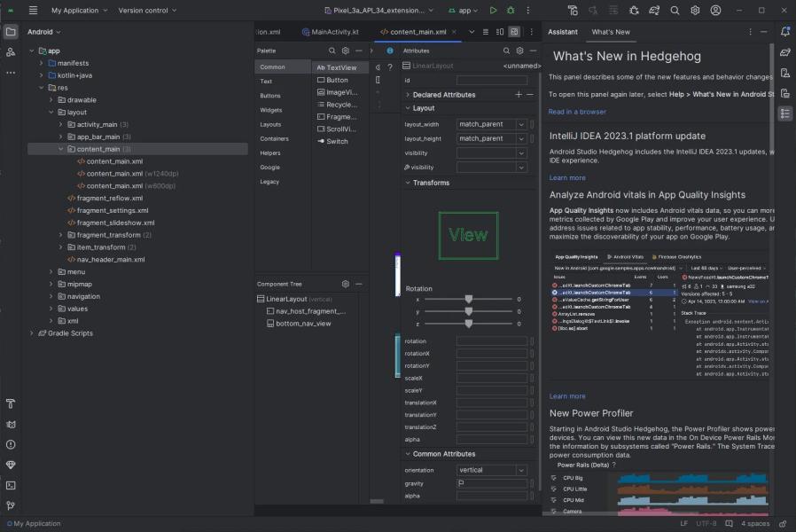Viewport: 796px width, 532px height.
Task: Expand the Declared Attributes section
Action: point(408,94)
